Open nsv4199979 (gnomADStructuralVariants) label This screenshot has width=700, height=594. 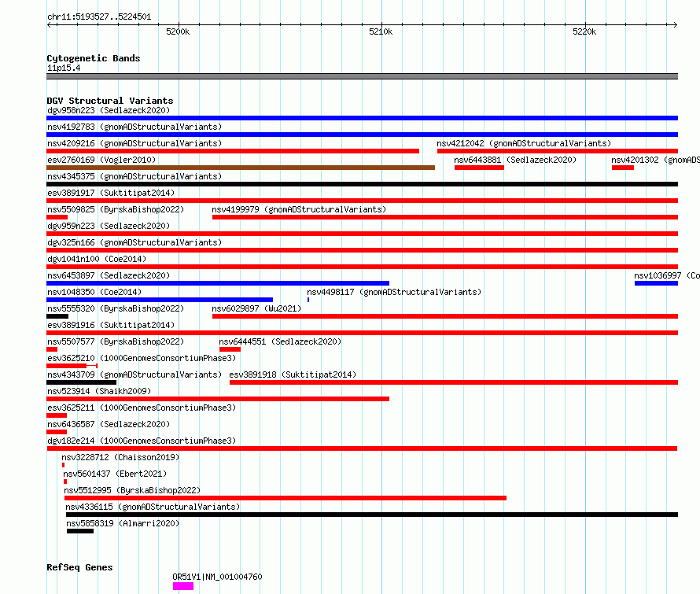(299, 209)
